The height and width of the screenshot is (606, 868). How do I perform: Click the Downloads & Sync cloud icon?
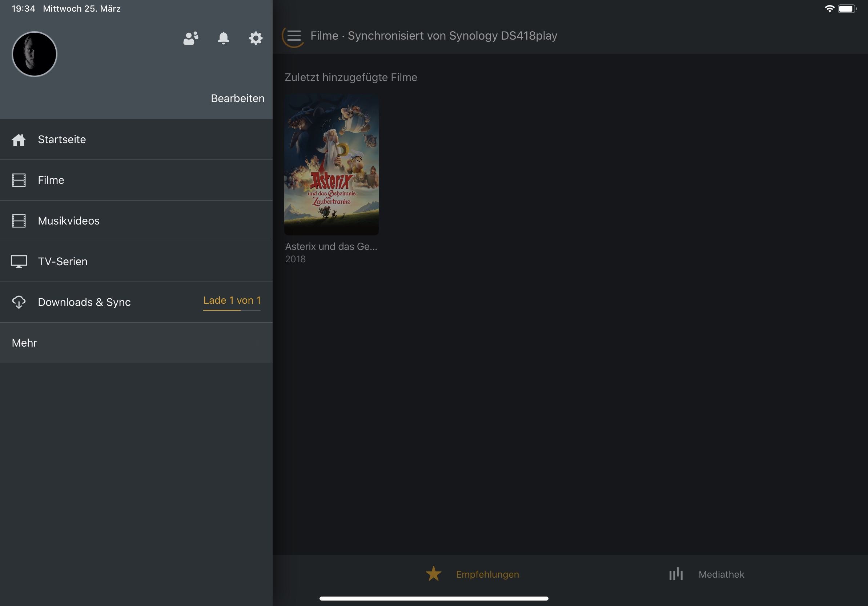(19, 302)
